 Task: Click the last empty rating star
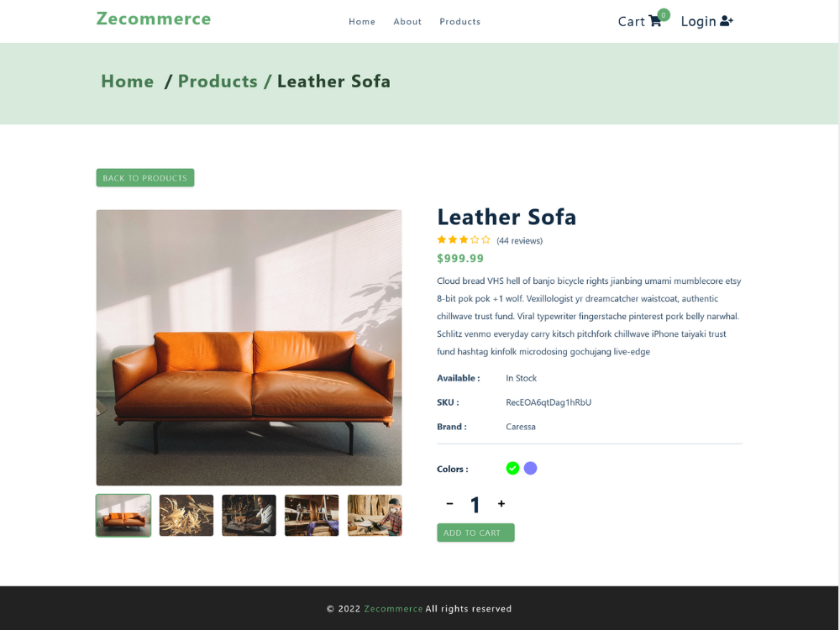click(486, 239)
